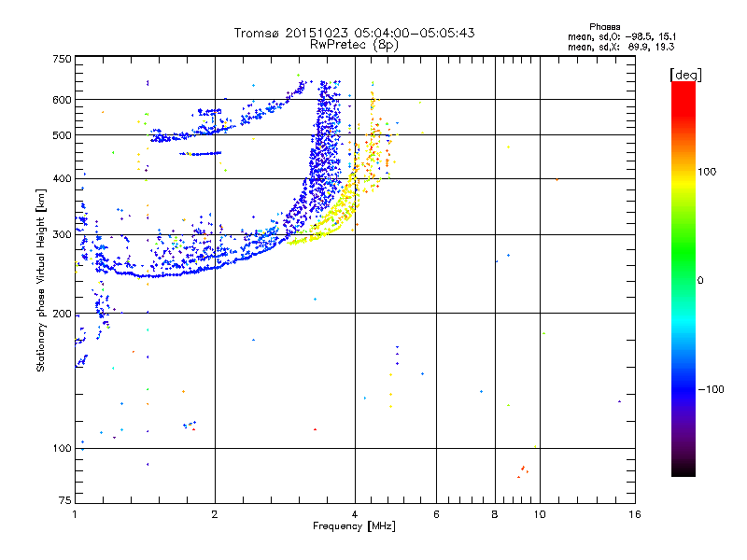The height and width of the screenshot is (560, 747).
Task: Click the y-axis tick label '750'
Action: tap(62, 59)
